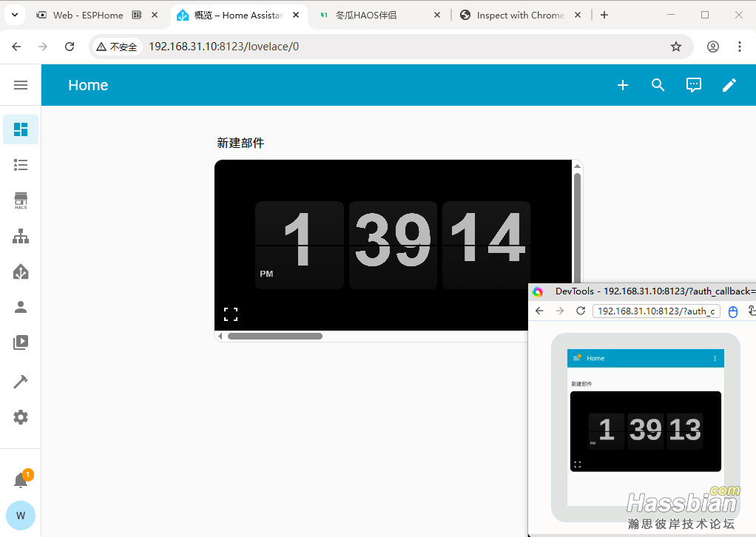Toggle the mouse emulation icon in DevTools
Screen dimensions: 756x537
pyautogui.click(x=733, y=311)
